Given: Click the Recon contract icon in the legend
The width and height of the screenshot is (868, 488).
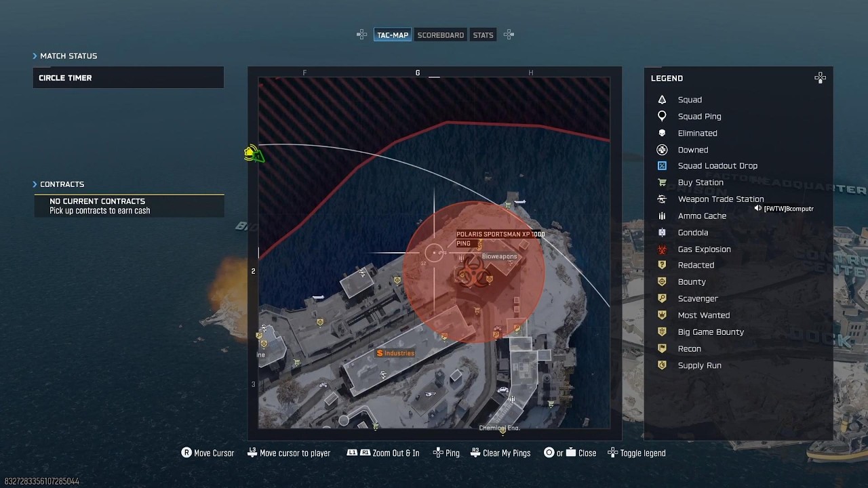Looking at the screenshot, I should (663, 348).
